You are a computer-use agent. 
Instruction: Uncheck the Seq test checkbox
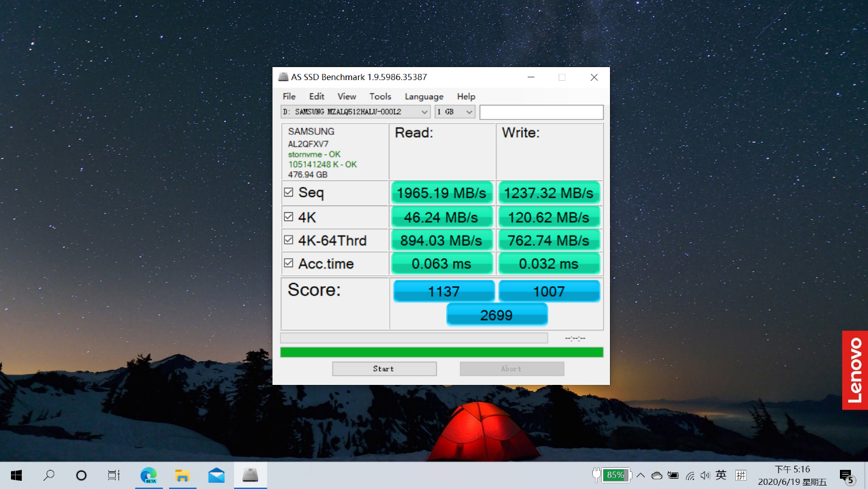(x=289, y=193)
